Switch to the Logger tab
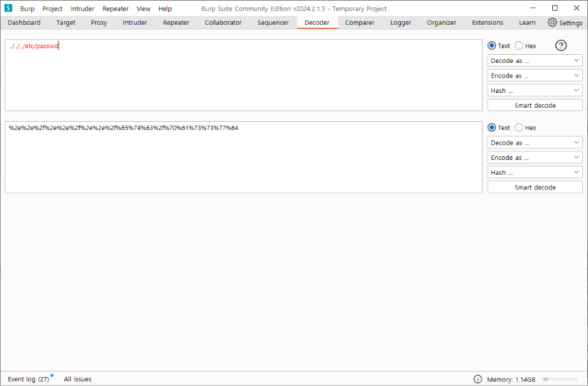Viewport: 588px width, 386px height. click(401, 23)
